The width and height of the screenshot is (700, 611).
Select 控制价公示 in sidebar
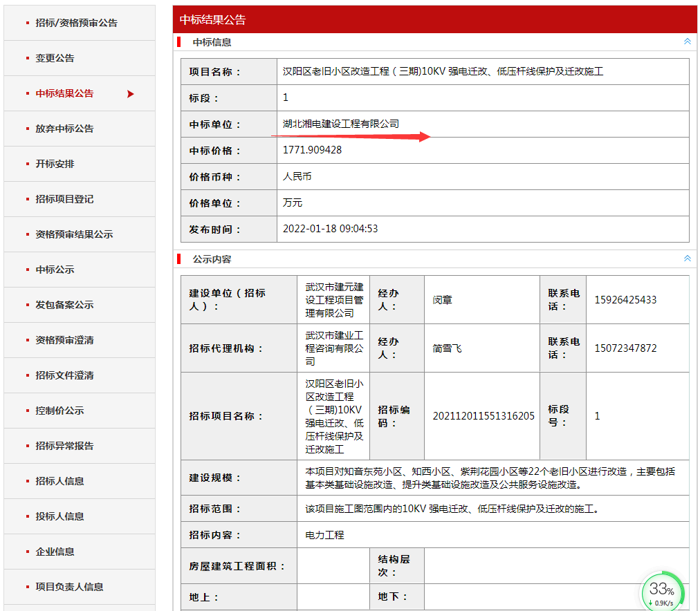click(59, 411)
